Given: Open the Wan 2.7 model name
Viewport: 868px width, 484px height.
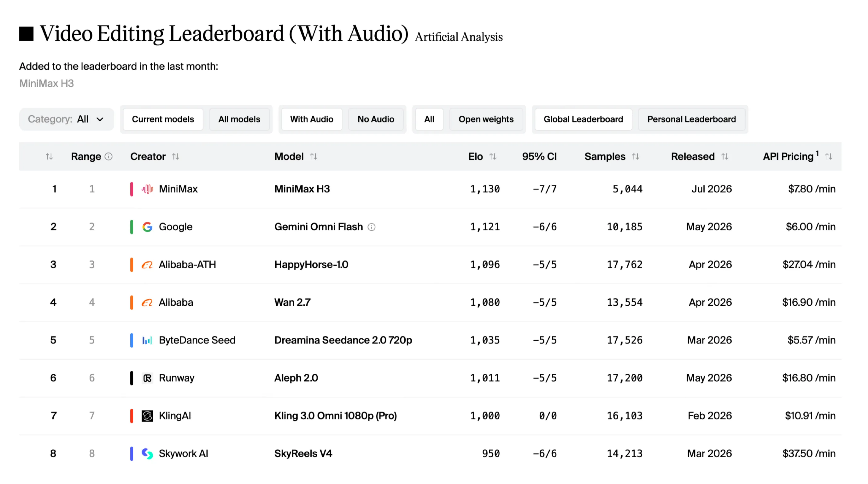Looking at the screenshot, I should 292,302.
